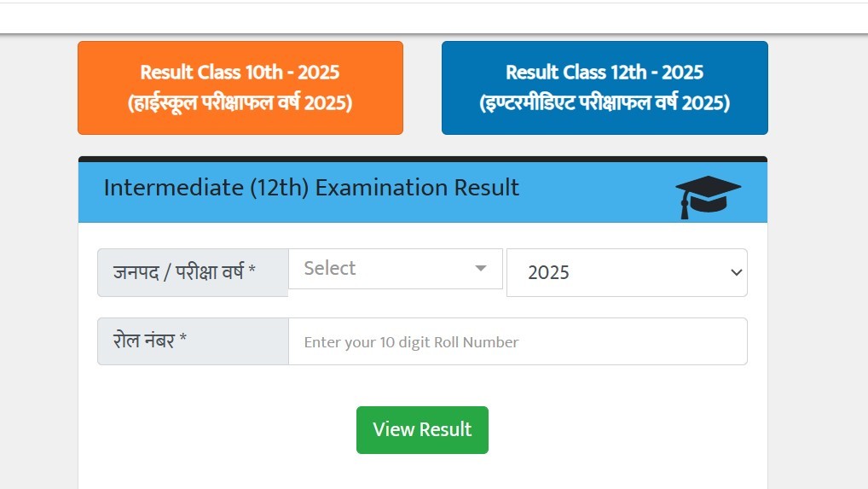The width and height of the screenshot is (868, 489).
Task: Click the district dropdown triangle arrow
Action: tap(481, 269)
